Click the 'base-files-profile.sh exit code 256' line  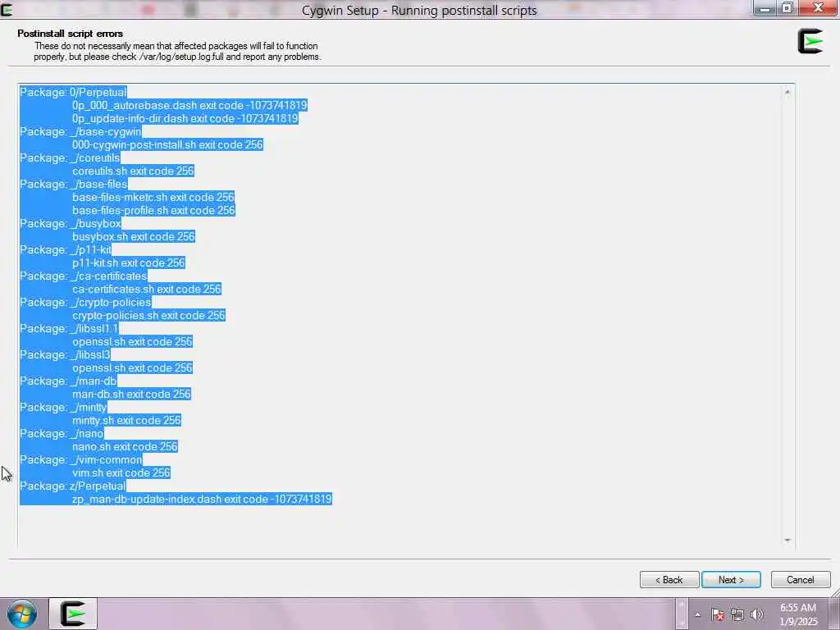(153, 210)
